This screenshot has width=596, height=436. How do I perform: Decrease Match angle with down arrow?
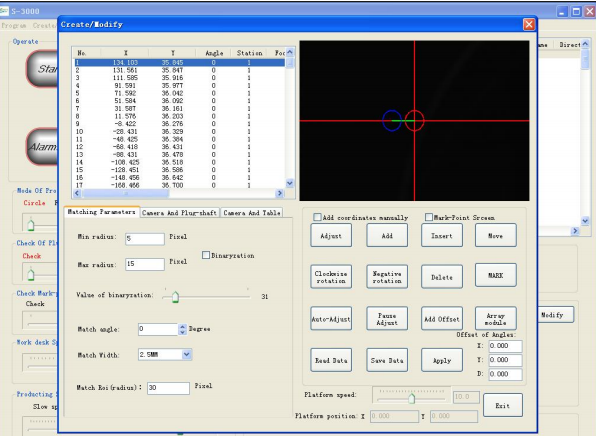coord(182,332)
